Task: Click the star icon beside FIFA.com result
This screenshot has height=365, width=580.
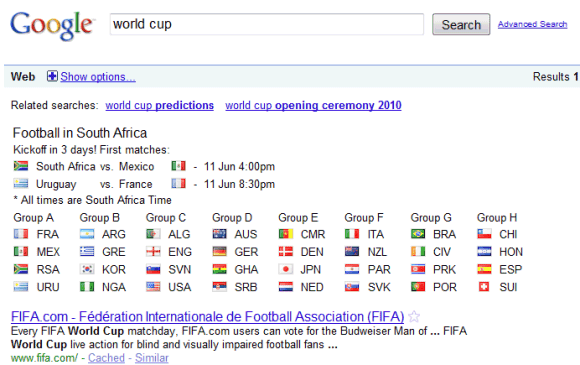Action: coord(414,317)
